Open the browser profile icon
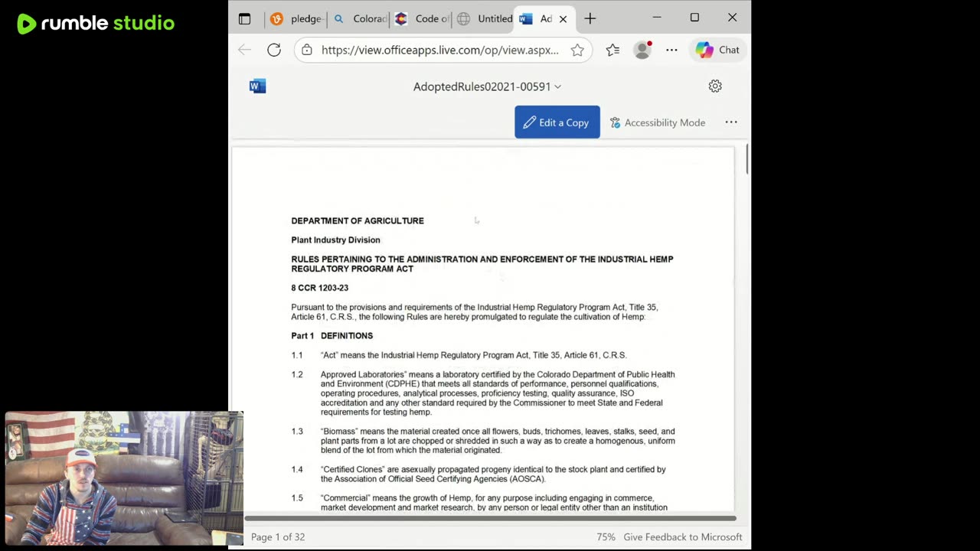This screenshot has height=551, width=980. pos(642,50)
